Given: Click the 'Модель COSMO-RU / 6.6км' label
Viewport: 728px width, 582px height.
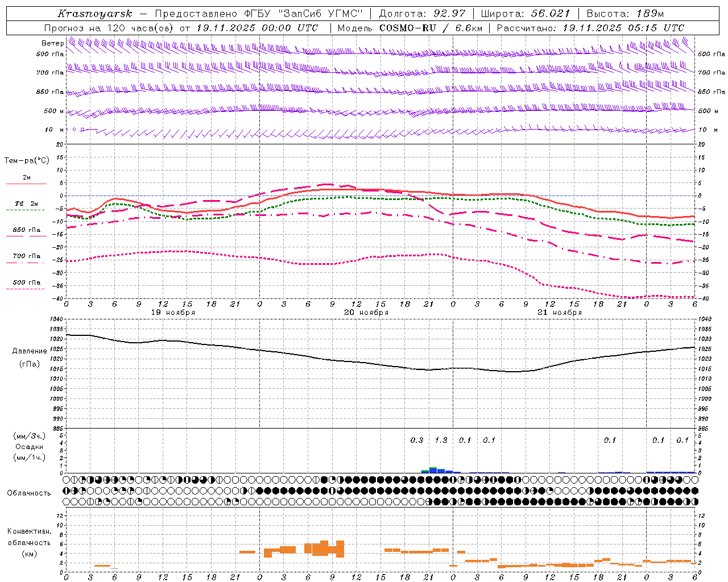Looking at the screenshot, I should point(409,28).
